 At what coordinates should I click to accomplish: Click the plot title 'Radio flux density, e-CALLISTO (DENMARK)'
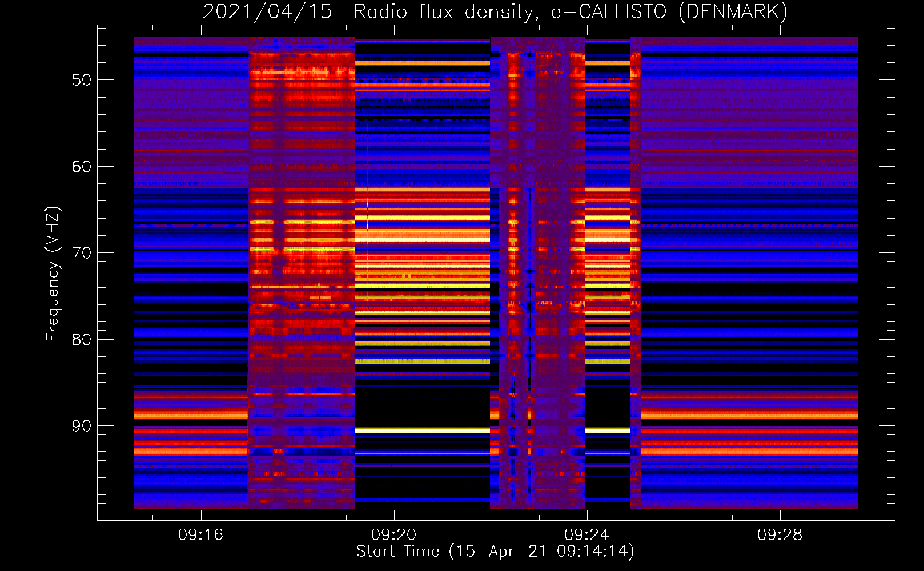click(570, 12)
